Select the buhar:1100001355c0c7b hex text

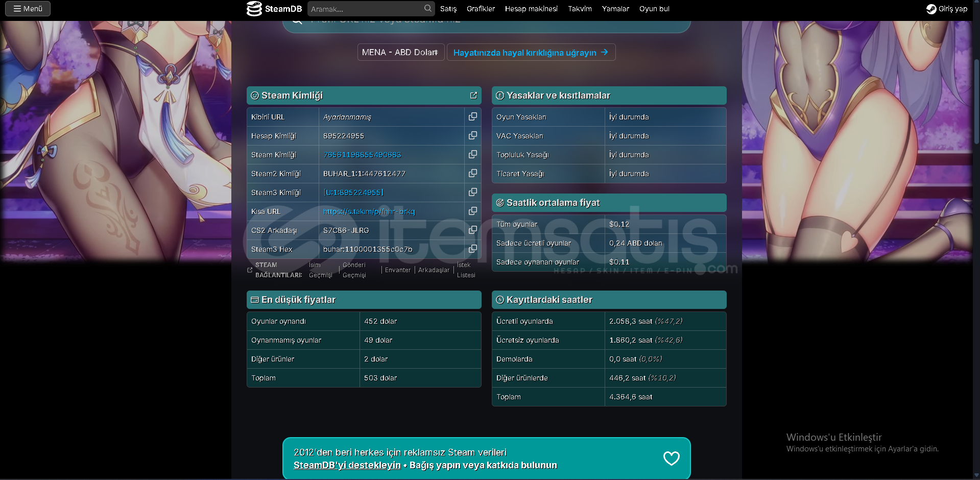click(x=368, y=249)
